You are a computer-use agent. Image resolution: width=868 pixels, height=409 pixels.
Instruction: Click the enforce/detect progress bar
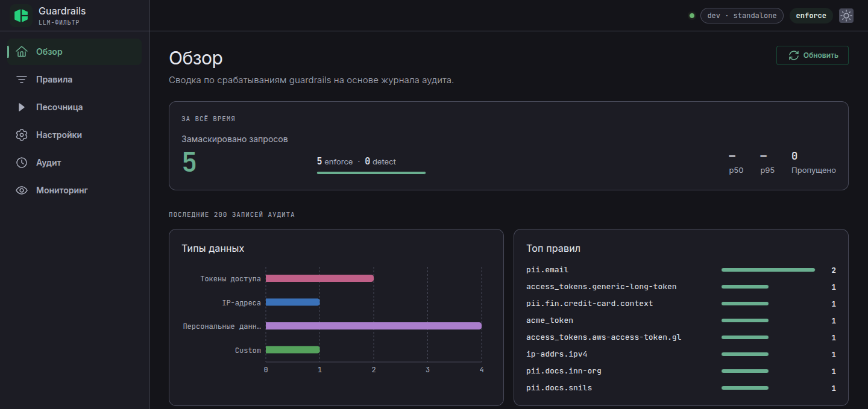[x=371, y=173]
